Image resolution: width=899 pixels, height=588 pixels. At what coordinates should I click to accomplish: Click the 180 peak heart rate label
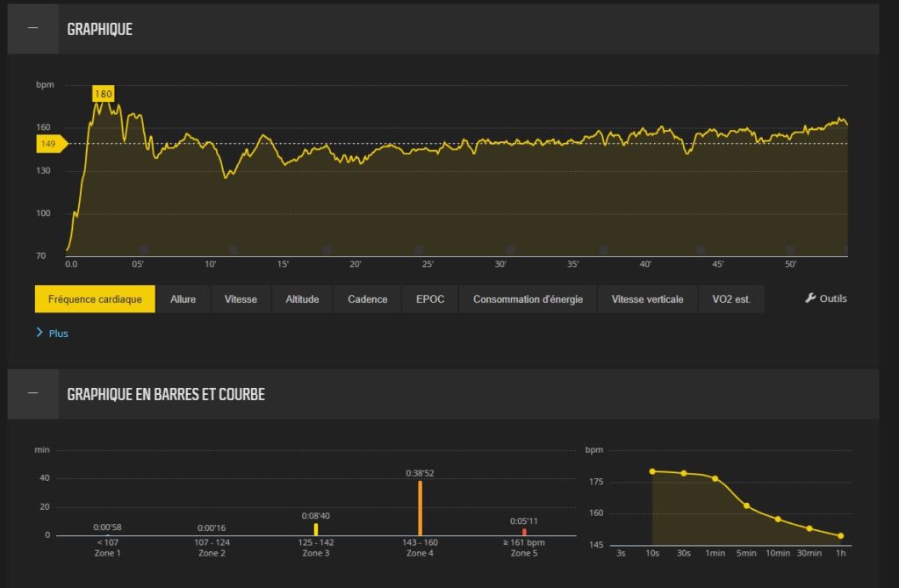pyautogui.click(x=103, y=94)
